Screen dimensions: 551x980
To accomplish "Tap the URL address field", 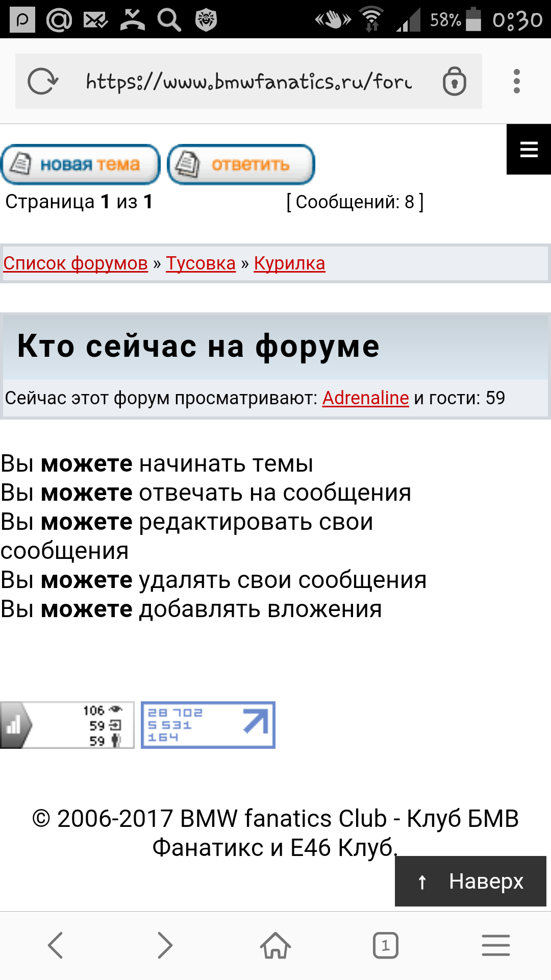I will coord(248,82).
